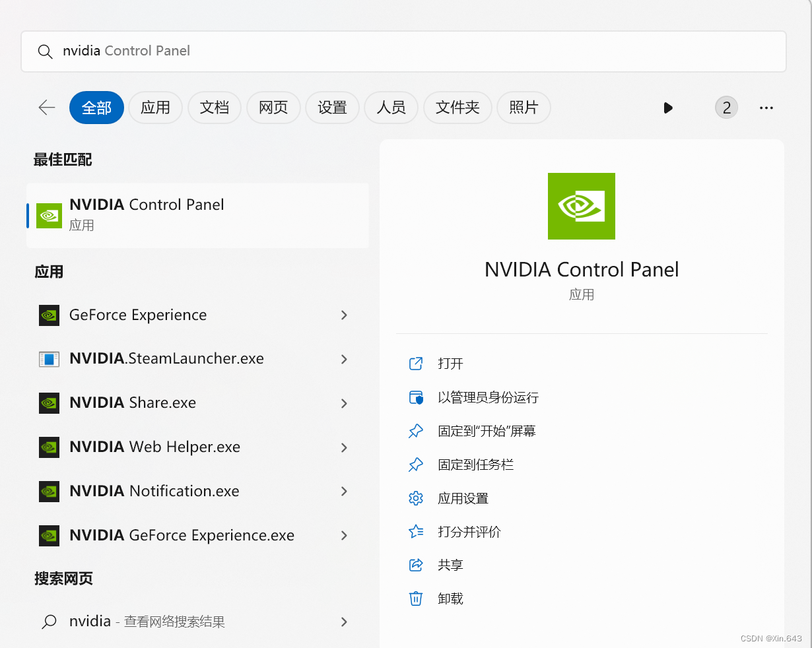Screen dimensions: 812x648
Task: Switch to the 网页 filter tab
Action: (x=273, y=108)
